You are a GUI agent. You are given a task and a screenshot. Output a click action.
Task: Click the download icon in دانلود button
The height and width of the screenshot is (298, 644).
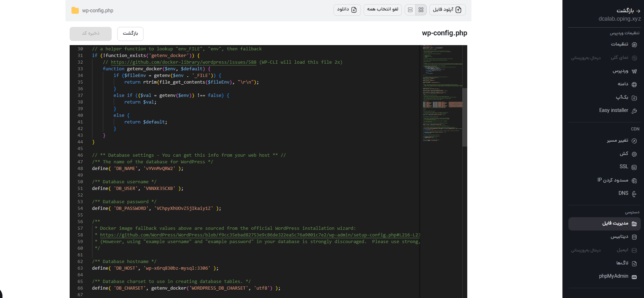click(354, 10)
